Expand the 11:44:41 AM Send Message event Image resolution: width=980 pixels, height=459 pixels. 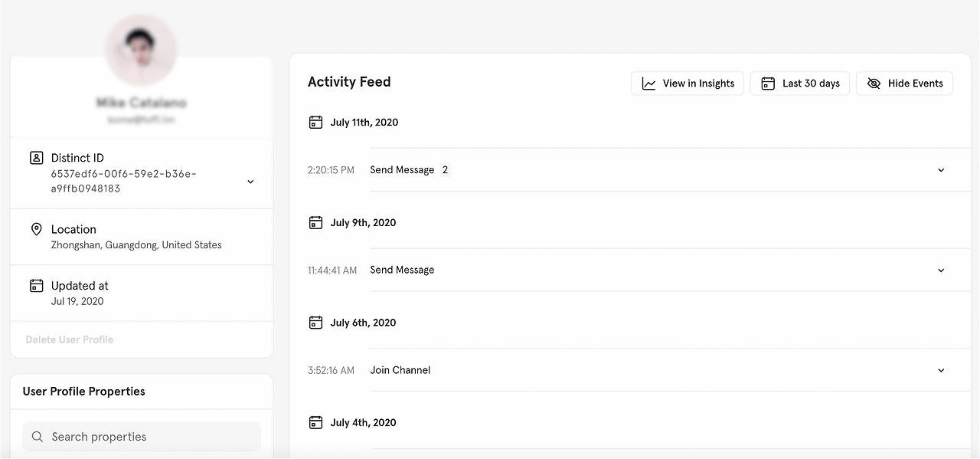[x=941, y=270]
